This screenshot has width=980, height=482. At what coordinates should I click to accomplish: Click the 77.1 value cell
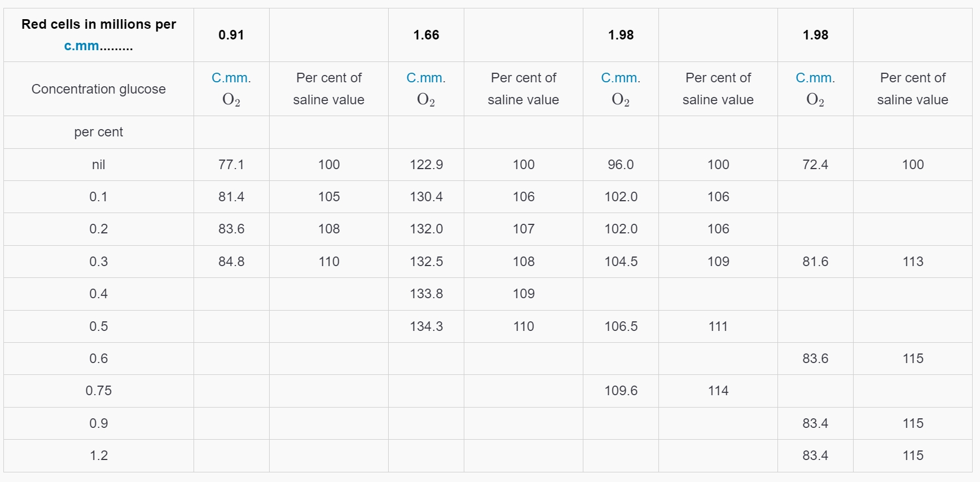click(231, 165)
